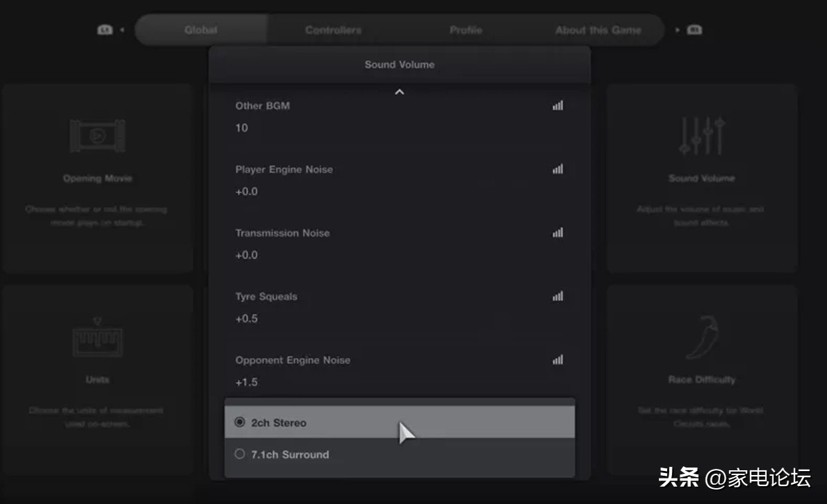Image resolution: width=827 pixels, height=504 pixels.
Task: Click the Other BGM volume bars icon
Action: click(x=558, y=105)
